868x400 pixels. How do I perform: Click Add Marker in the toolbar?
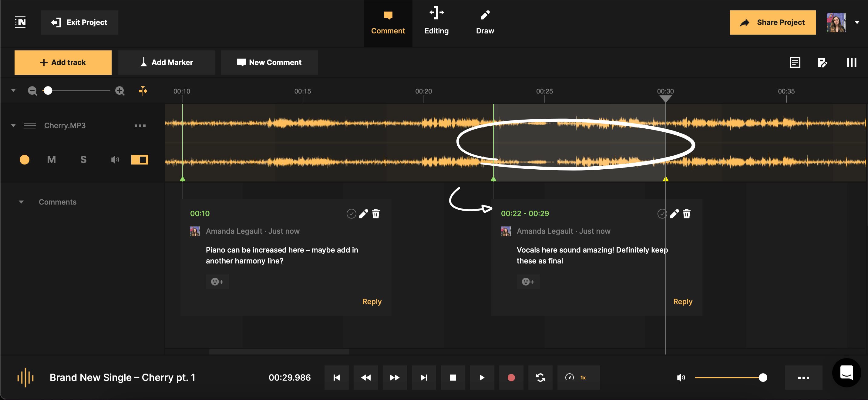[166, 62]
